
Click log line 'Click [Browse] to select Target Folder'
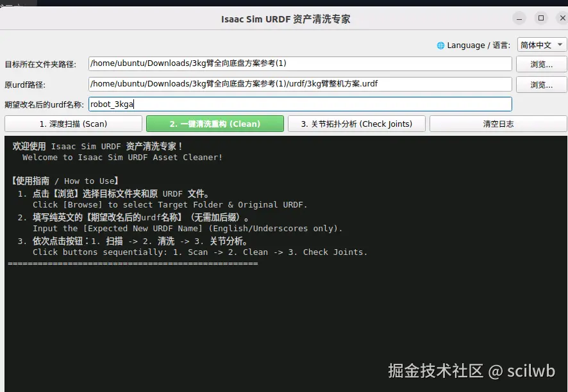tap(170, 205)
